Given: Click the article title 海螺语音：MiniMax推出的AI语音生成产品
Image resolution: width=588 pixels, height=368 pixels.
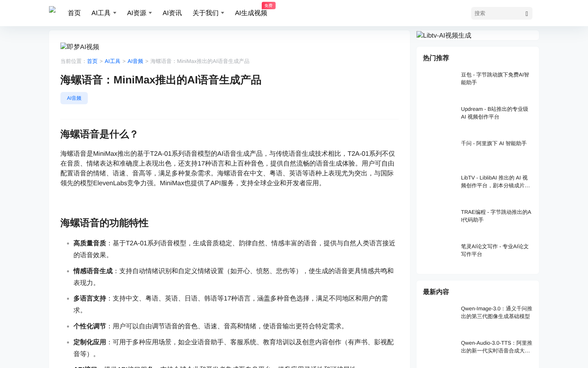Looking at the screenshot, I should pos(161,80).
